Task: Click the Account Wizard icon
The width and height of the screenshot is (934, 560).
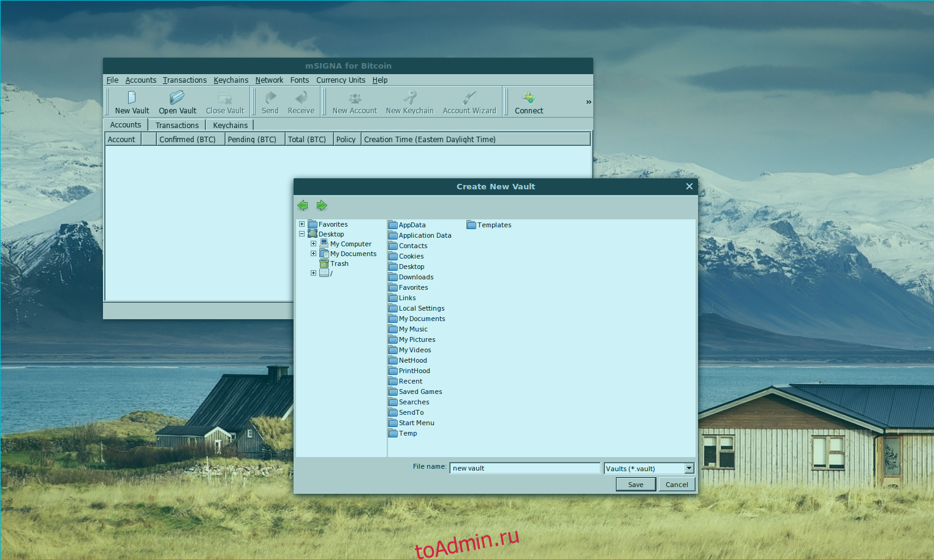Action: coord(469,97)
